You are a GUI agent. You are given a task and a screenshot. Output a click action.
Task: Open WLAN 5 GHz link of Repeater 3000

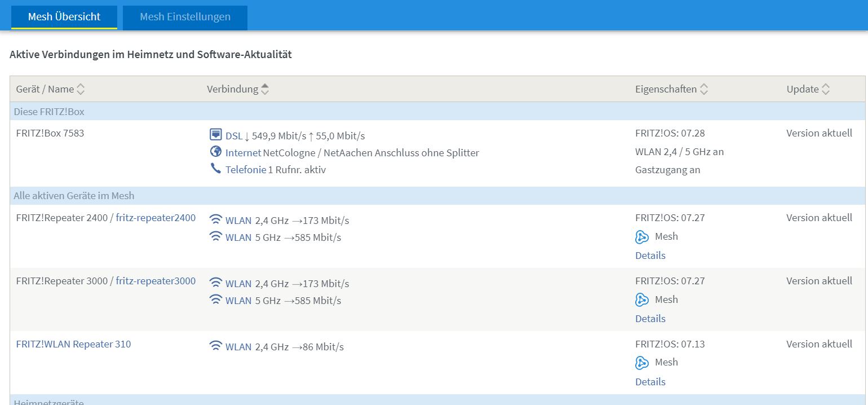pyautogui.click(x=238, y=301)
